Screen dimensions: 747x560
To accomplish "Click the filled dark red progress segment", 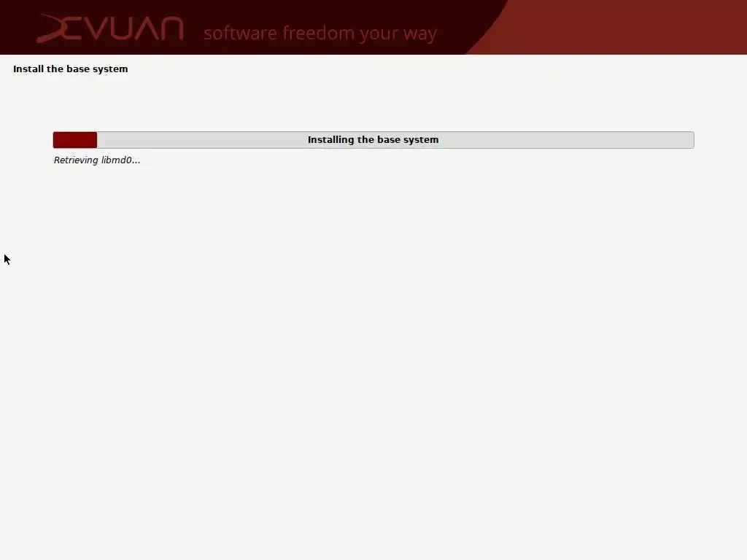I will pyautogui.click(x=75, y=140).
